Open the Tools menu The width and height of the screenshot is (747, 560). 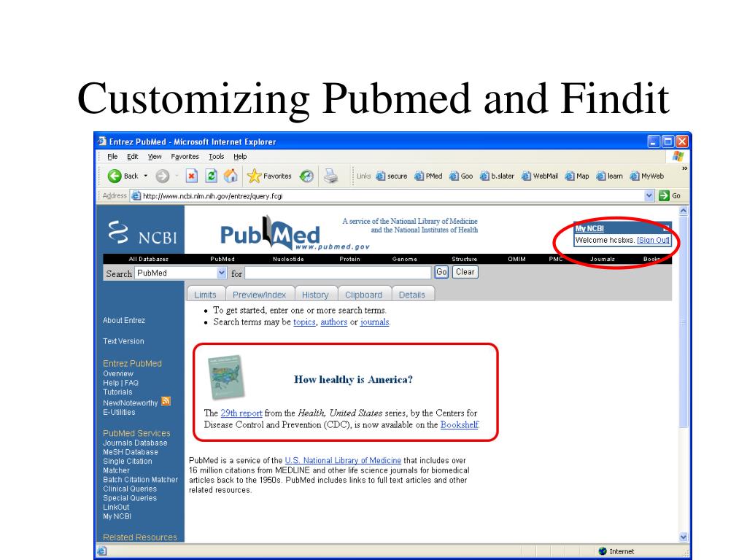[x=216, y=156]
